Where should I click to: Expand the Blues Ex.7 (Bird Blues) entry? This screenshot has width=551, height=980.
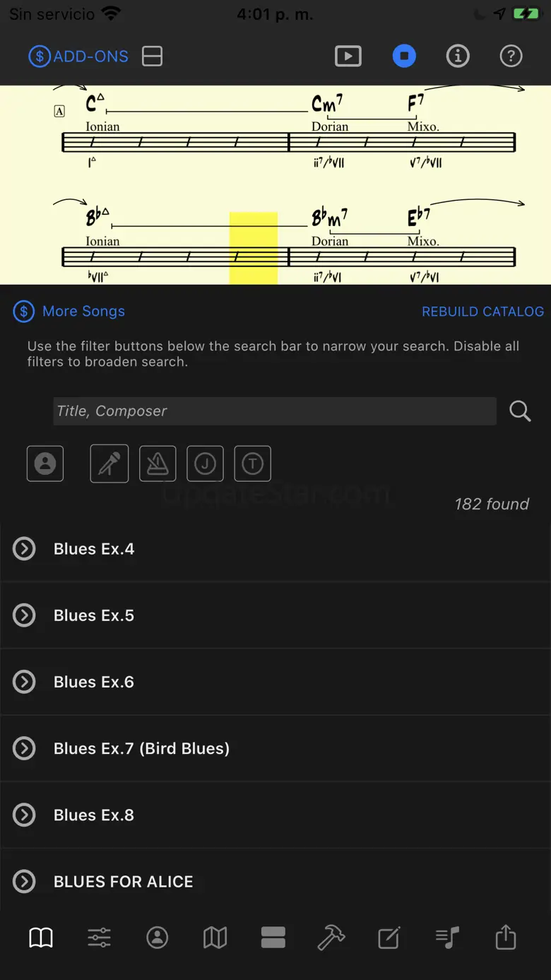pyautogui.click(x=25, y=748)
